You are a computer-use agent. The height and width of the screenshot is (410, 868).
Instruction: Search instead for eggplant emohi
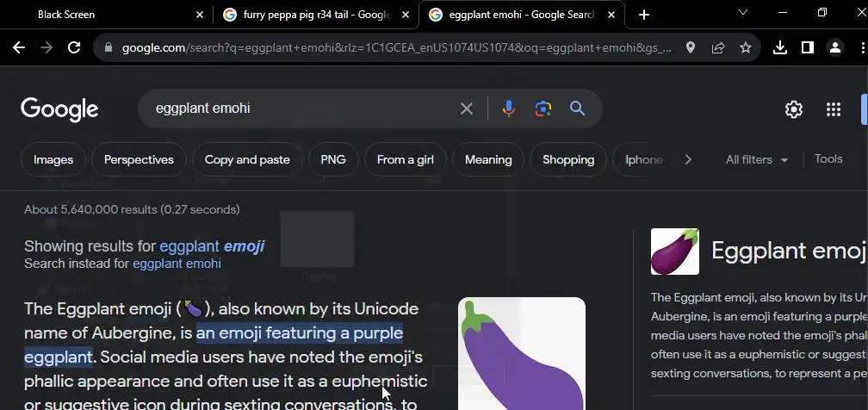(x=177, y=264)
